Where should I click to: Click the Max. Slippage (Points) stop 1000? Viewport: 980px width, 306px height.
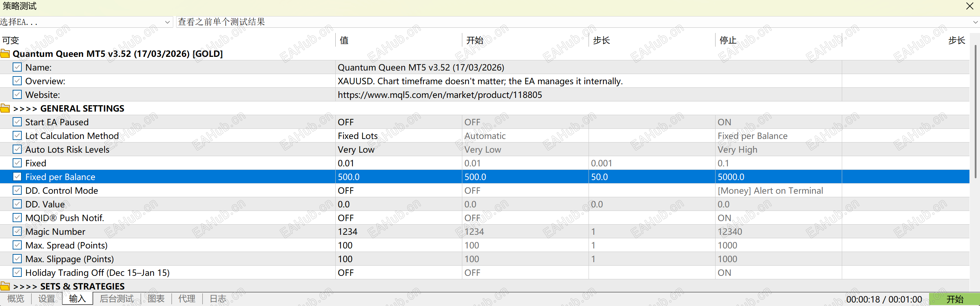click(778, 259)
